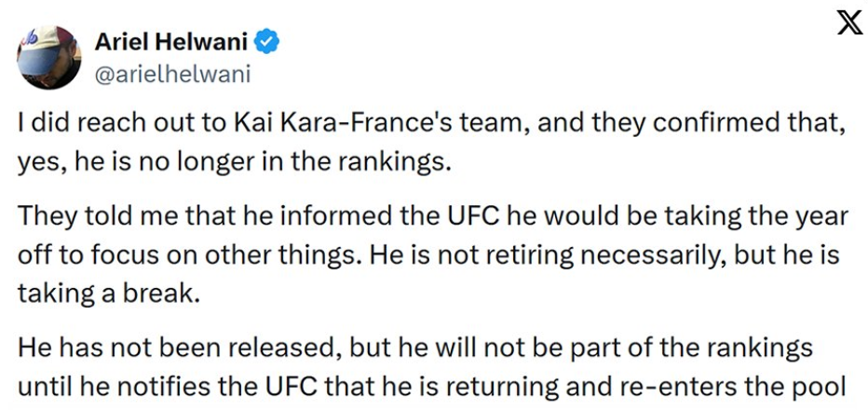Click the line "yes, he is no longer in the rankings."
Screen dimensions: 868x412
pos(234,161)
